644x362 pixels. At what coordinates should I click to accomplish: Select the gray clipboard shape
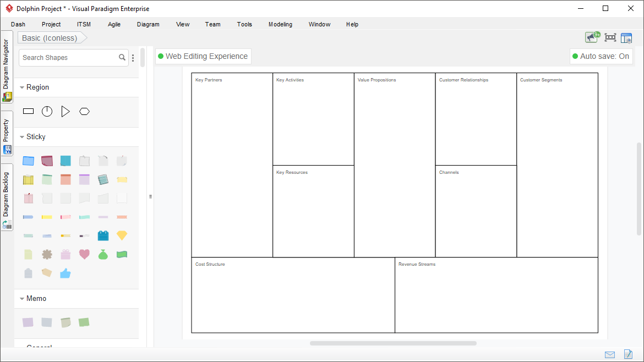28,273
